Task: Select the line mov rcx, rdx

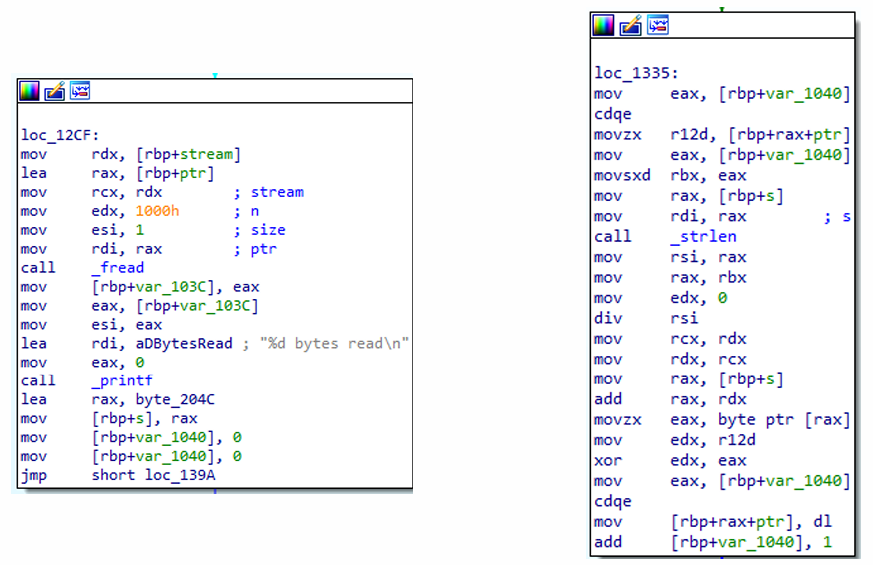Action: coord(670,338)
